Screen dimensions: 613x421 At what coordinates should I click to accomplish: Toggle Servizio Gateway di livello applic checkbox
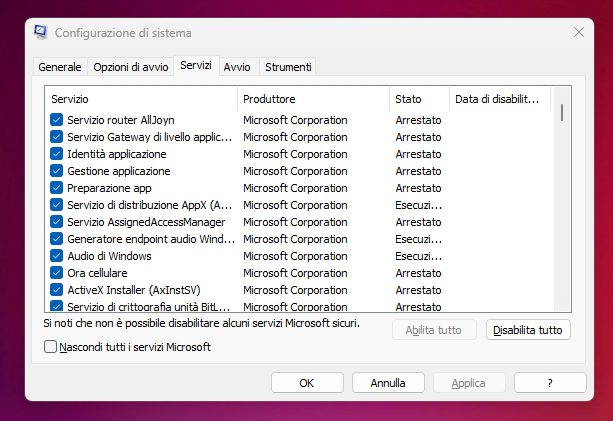[56, 137]
